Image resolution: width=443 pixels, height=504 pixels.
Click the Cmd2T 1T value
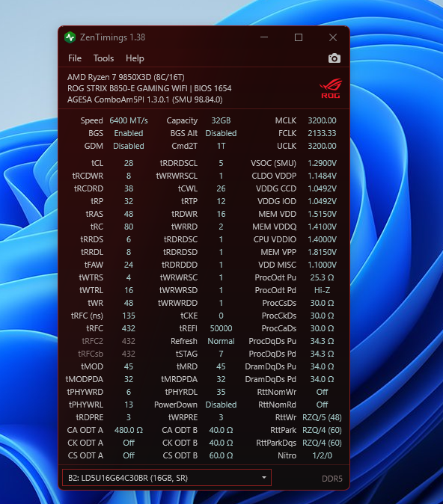pos(221,146)
